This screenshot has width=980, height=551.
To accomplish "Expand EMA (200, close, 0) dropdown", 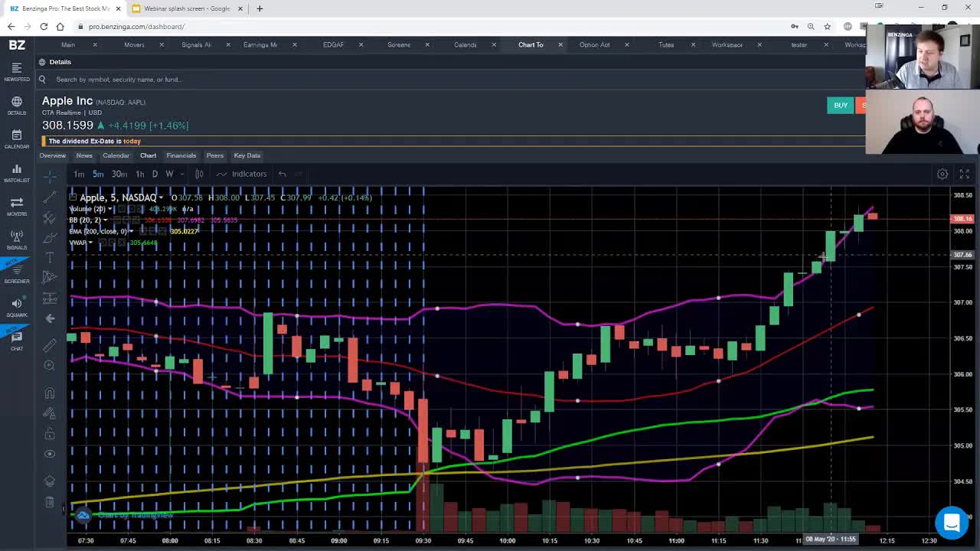I will 131,231.
